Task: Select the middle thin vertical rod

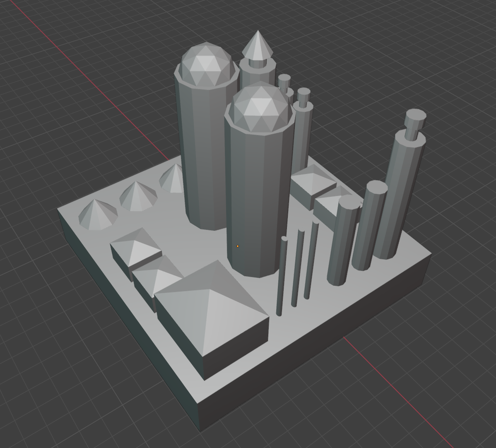Action: 297,267
